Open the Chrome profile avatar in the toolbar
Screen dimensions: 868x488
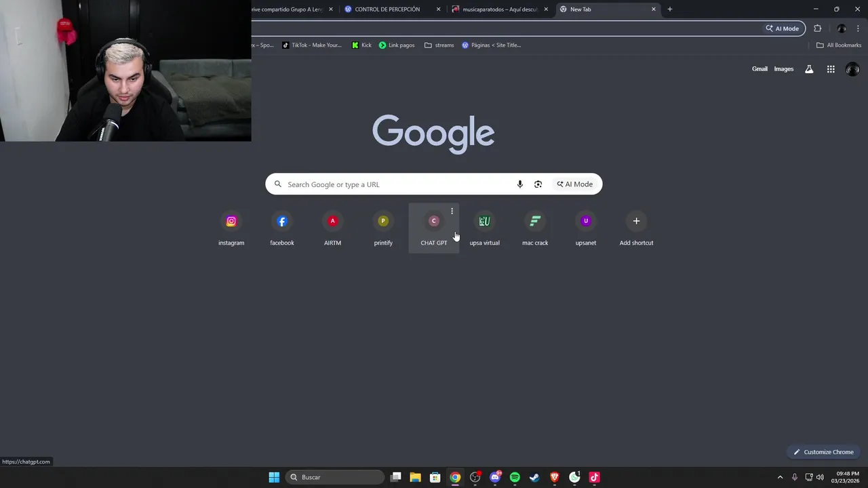tap(842, 28)
